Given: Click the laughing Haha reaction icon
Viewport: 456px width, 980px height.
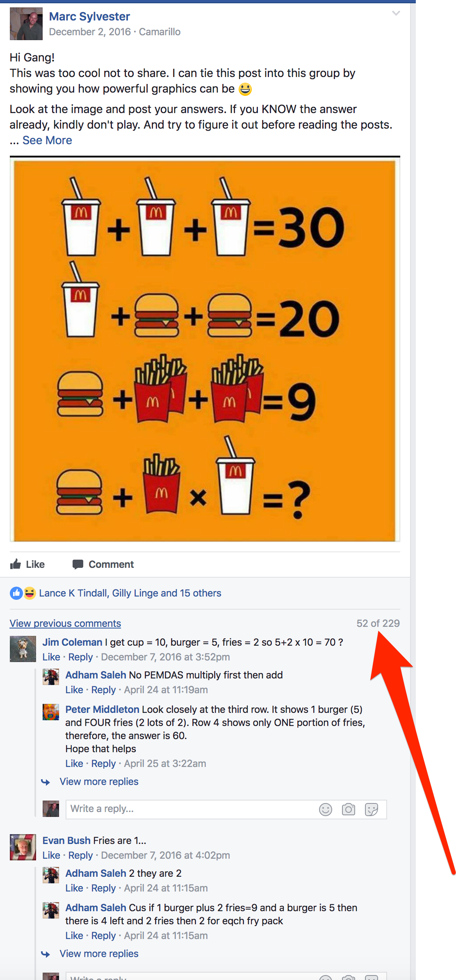Looking at the screenshot, I should coord(30,593).
